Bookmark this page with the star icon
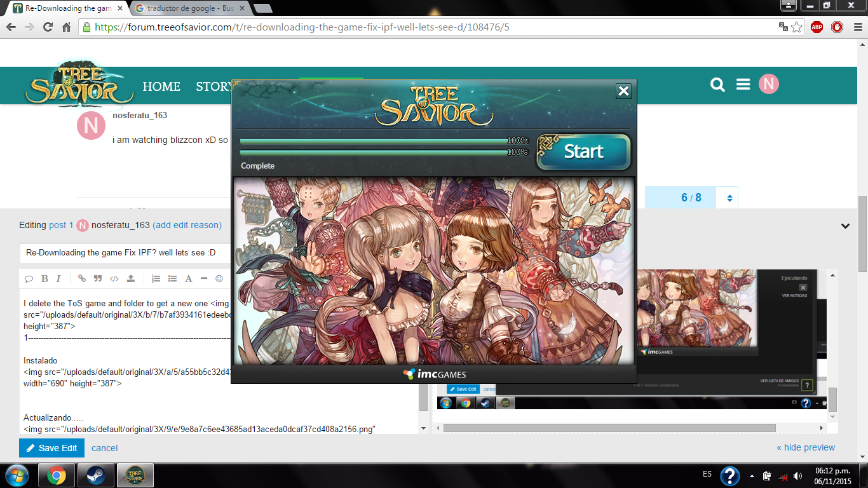The height and width of the screenshot is (488, 868). point(797,27)
